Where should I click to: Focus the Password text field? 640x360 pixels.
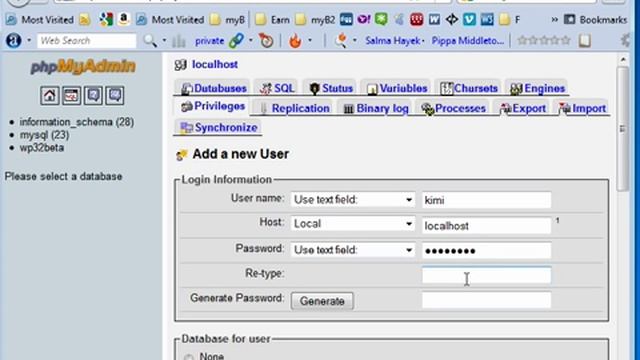tap(486, 251)
